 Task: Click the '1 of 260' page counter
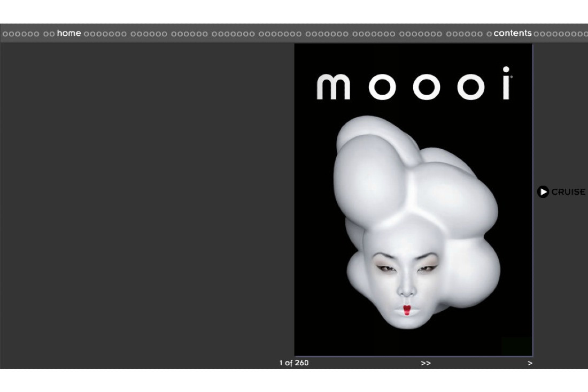coord(293,363)
